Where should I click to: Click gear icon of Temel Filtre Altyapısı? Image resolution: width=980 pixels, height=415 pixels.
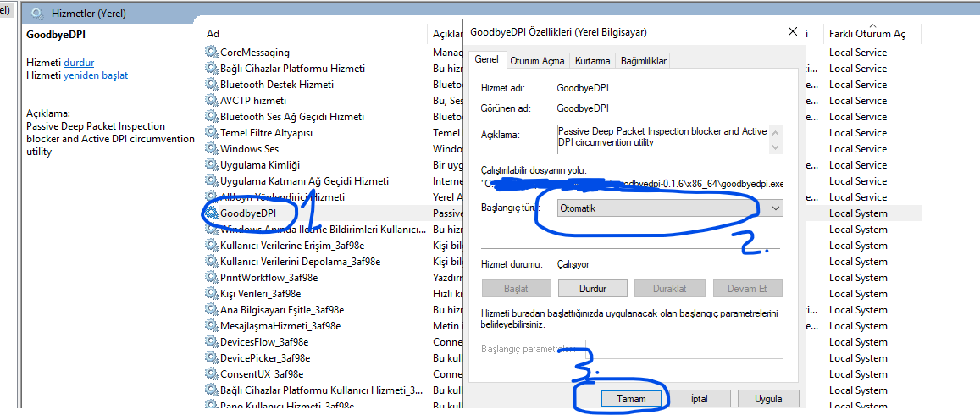click(212, 133)
